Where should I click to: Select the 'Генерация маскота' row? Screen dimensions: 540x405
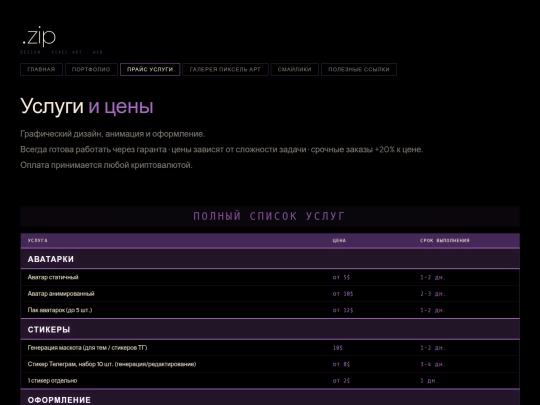pyautogui.click(x=270, y=348)
